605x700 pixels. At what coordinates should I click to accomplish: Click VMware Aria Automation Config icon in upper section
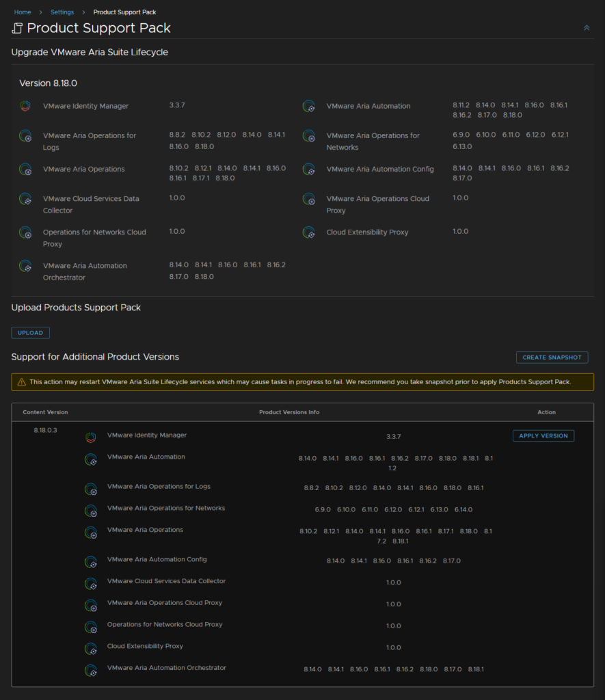308,170
